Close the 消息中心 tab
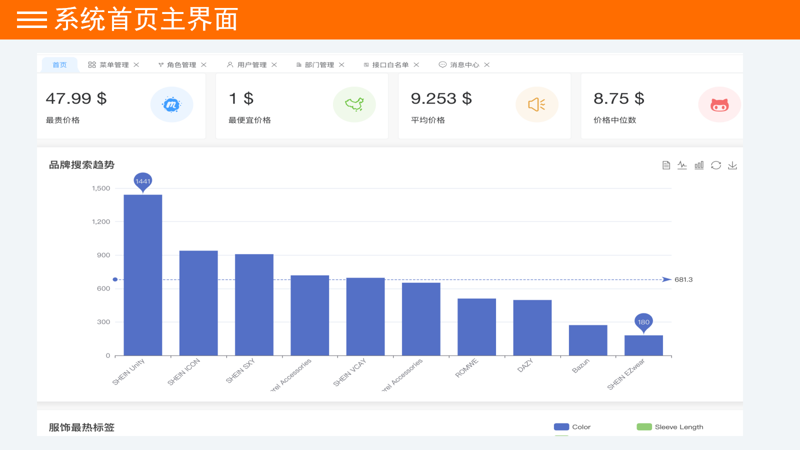This screenshot has width=800, height=450. [x=487, y=65]
